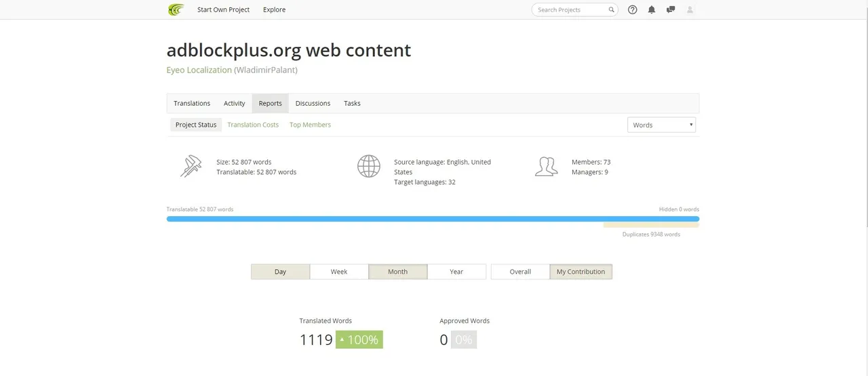Screen dimensions: 868x376
Task: Switch to the Discussions tab
Action: pos(313,103)
